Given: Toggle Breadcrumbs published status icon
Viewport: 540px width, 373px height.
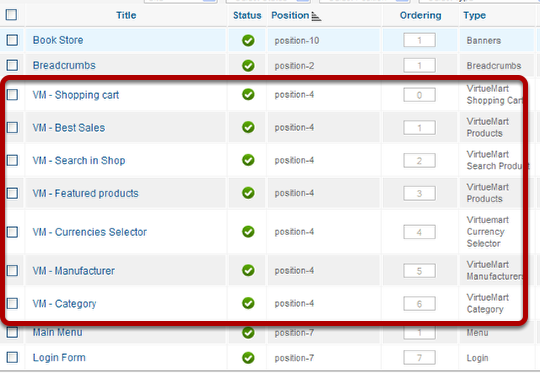Looking at the screenshot, I should 248,65.
